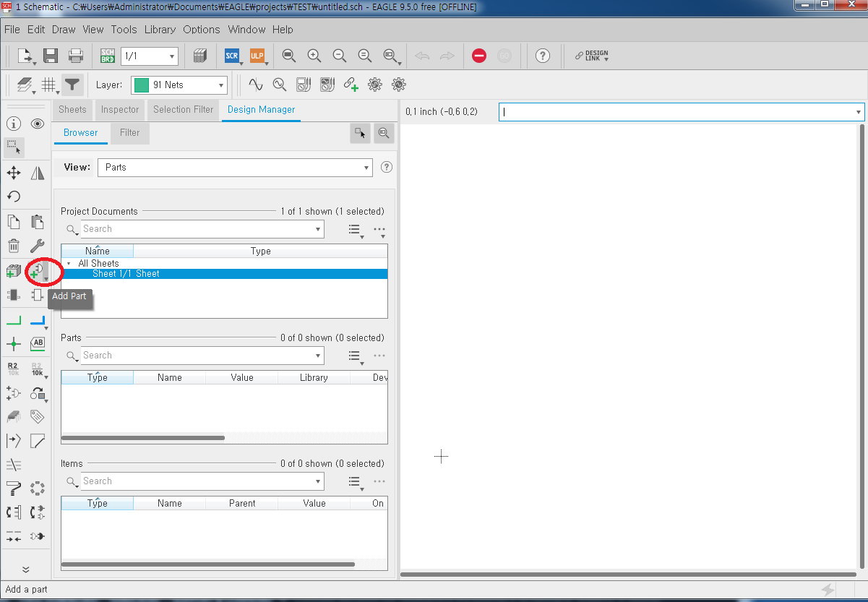Run a script with the SCR icon
Viewport: 868px width, 602px height.
[231, 56]
